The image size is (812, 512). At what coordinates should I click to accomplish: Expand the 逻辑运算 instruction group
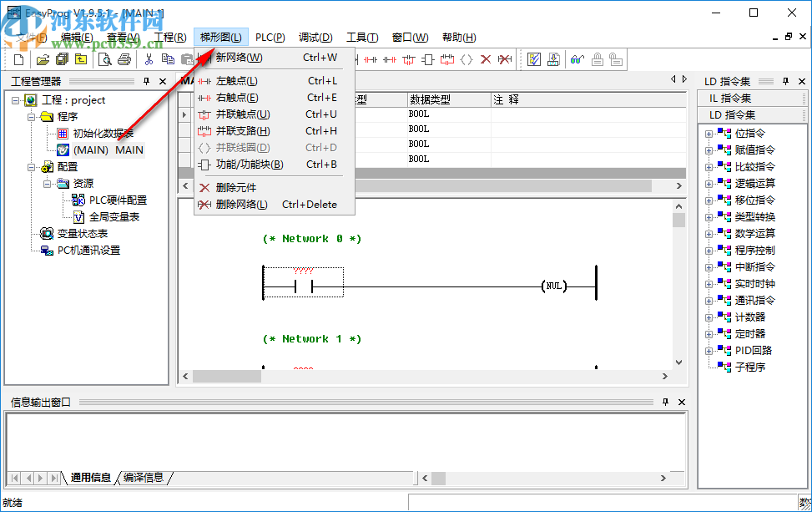point(709,184)
